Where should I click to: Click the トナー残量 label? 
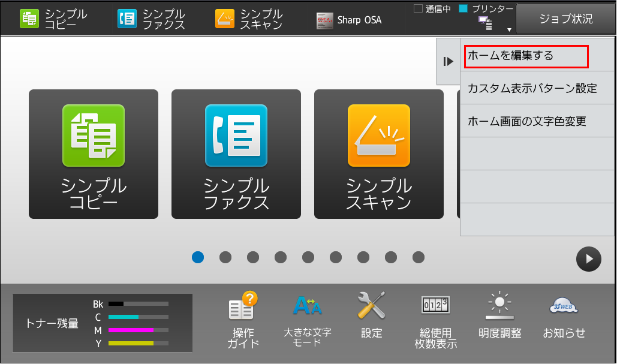[52, 323]
